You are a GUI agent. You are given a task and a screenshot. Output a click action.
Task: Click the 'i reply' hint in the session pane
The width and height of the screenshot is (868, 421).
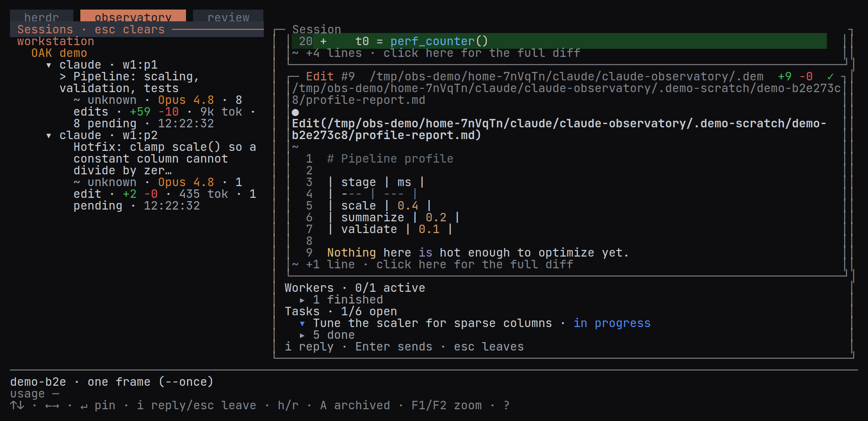pyautogui.click(x=309, y=347)
